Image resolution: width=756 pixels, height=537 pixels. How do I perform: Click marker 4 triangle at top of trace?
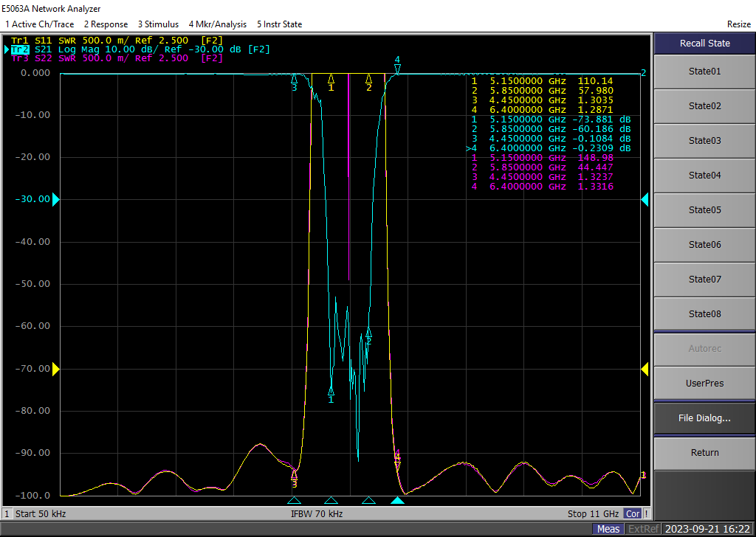pos(397,69)
